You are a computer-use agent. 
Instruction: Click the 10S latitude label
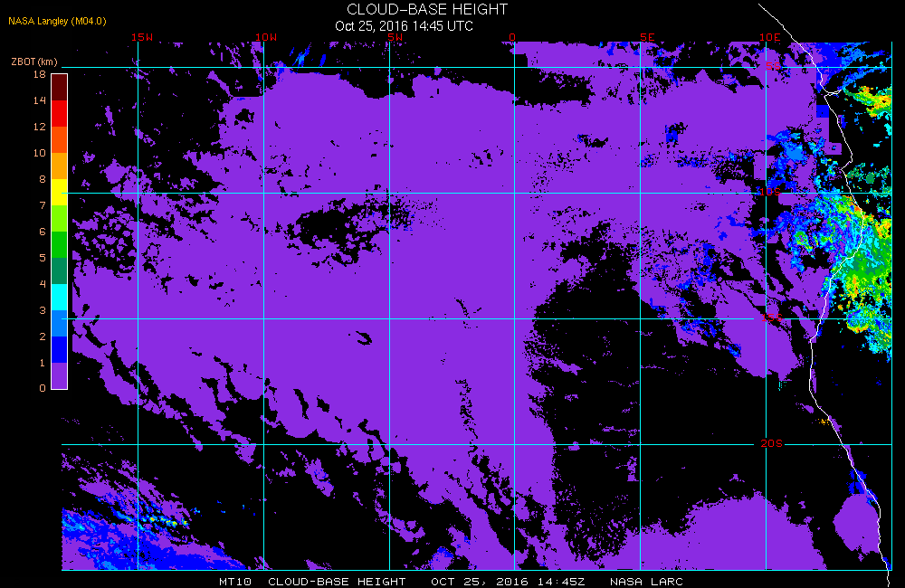[770, 192]
